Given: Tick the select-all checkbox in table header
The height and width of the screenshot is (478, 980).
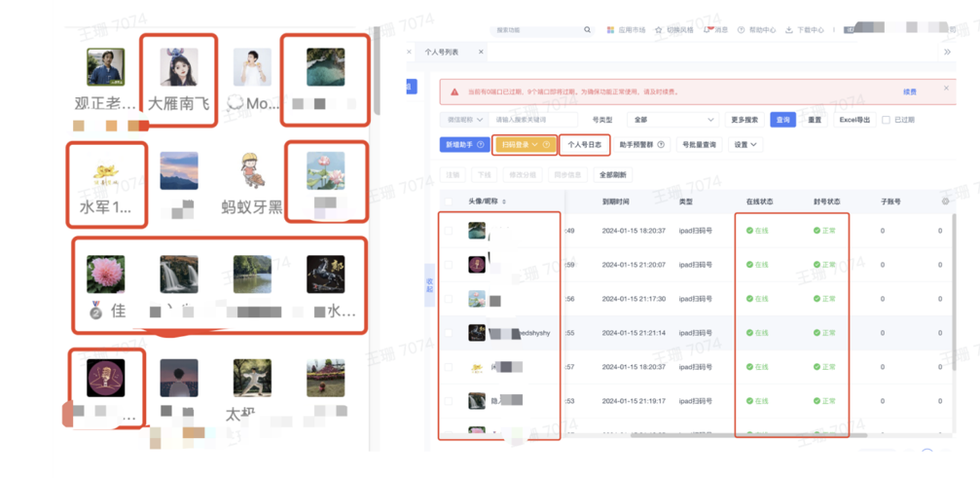Looking at the screenshot, I should pos(448,202).
